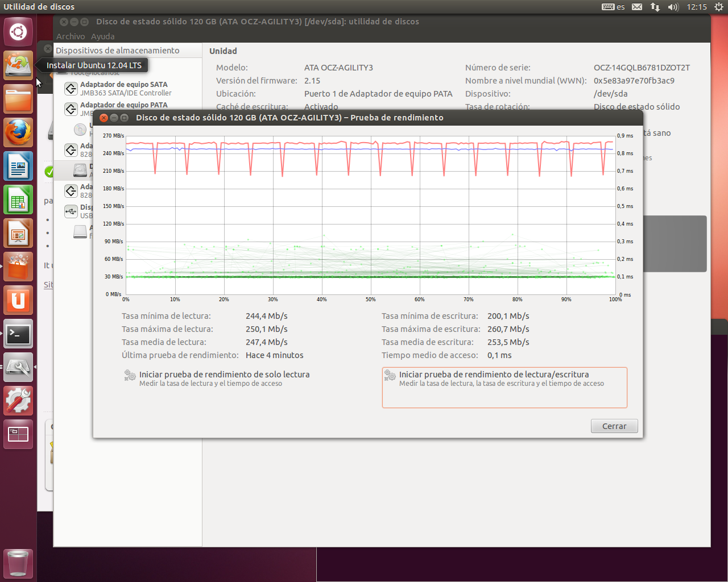Click the 'Tasa mínima de lectura:' label
Screen dimensions: 728x582
pos(166,316)
